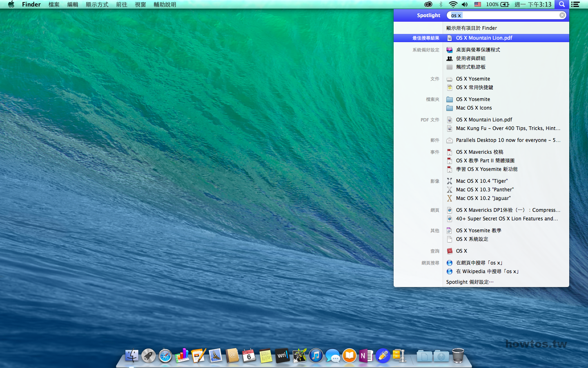Open Documents folder stack in Dock
The width and height of the screenshot is (588, 368).
coord(424,356)
